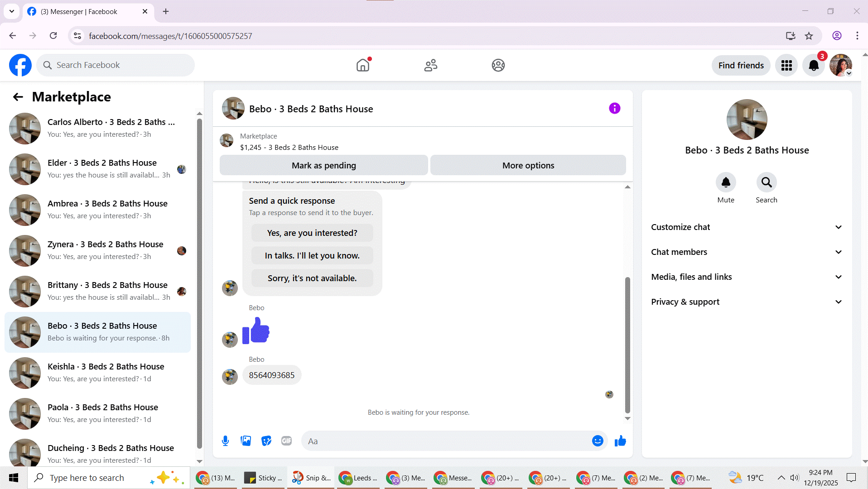Open Snip & Sketch from taskbar

[311, 478]
